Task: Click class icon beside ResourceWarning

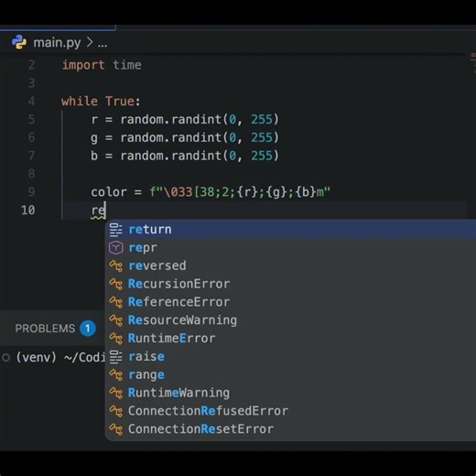Action: click(x=116, y=320)
